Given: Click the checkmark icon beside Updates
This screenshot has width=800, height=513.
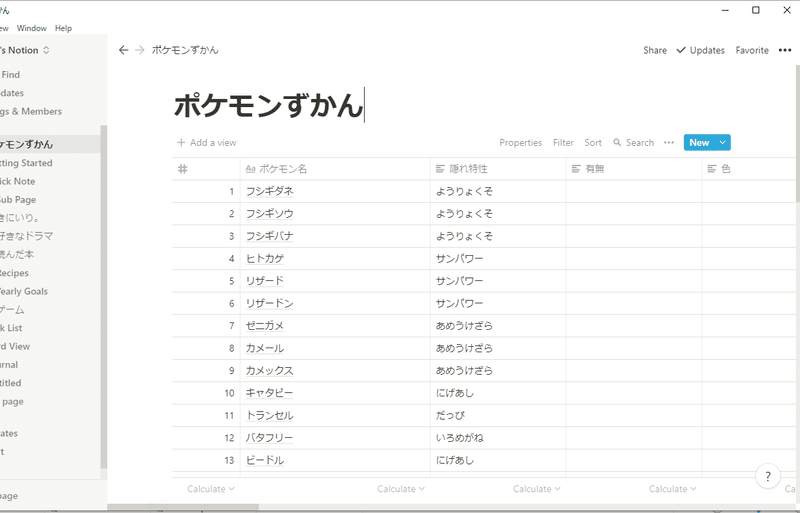Looking at the screenshot, I should [x=681, y=50].
